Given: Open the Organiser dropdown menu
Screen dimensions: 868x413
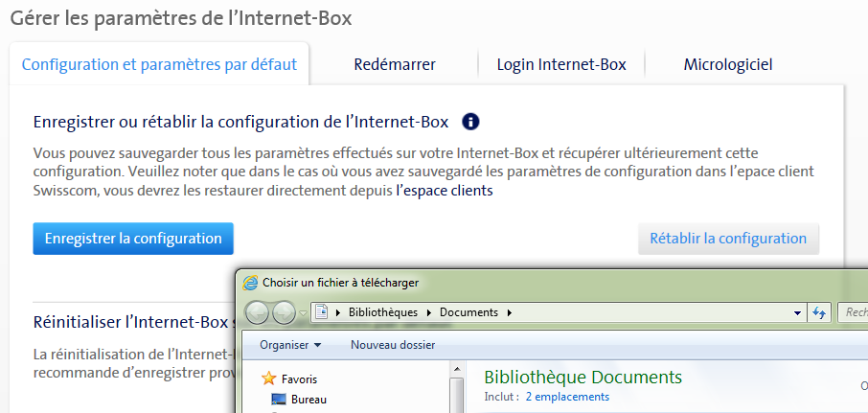Looking at the screenshot, I should click(x=290, y=345).
